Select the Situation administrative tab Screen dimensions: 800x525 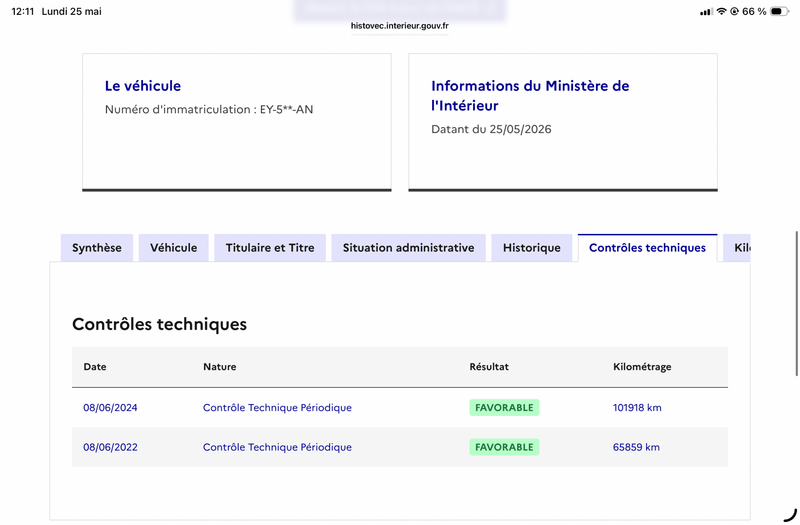409,248
